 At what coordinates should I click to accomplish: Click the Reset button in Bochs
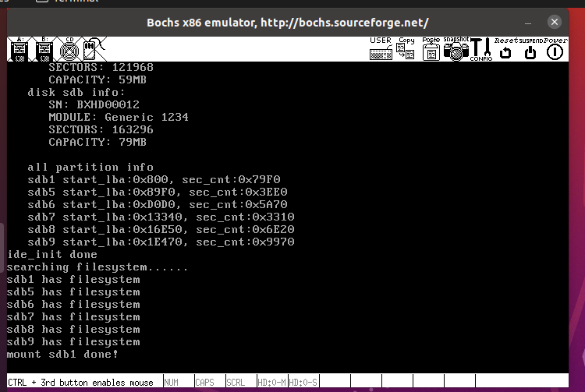(x=506, y=49)
